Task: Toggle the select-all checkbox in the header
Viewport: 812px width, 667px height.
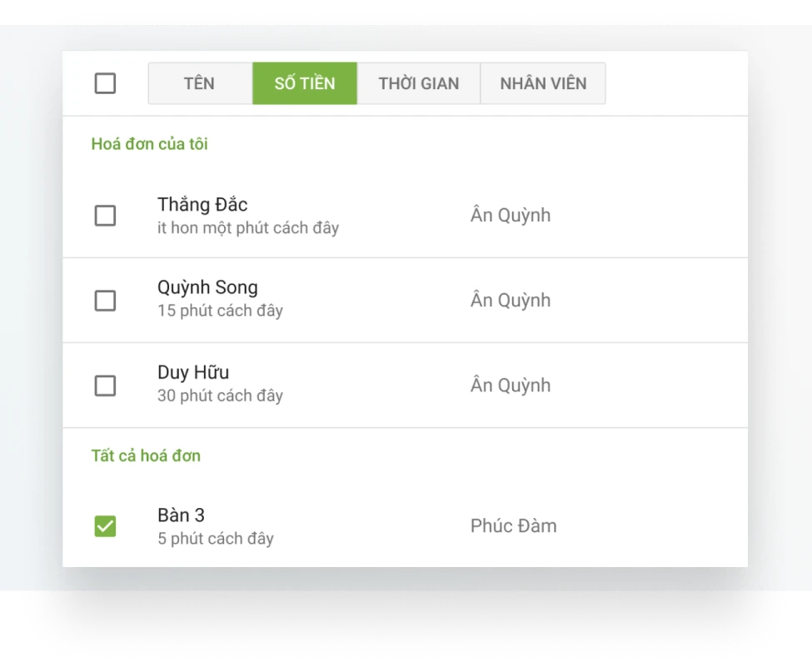Action: [x=105, y=83]
